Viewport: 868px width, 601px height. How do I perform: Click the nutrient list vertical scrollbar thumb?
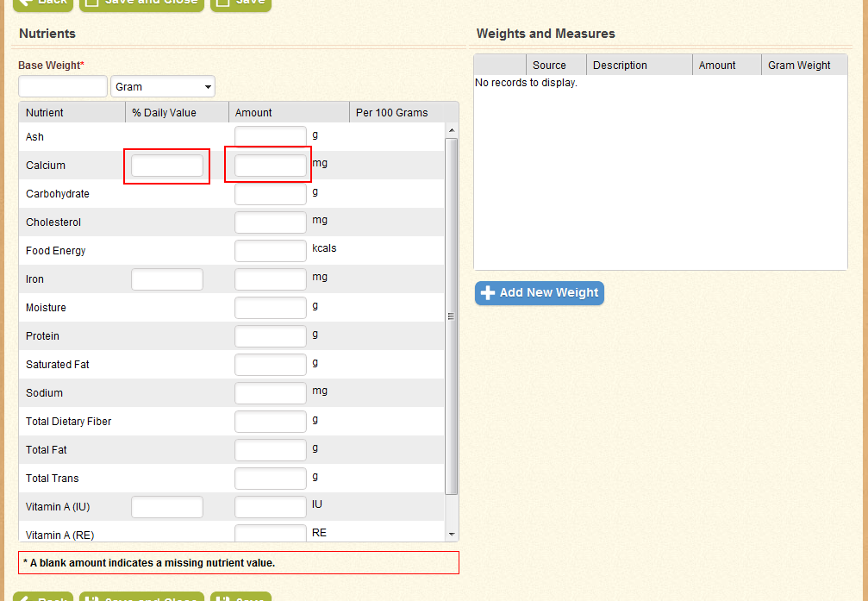452,316
